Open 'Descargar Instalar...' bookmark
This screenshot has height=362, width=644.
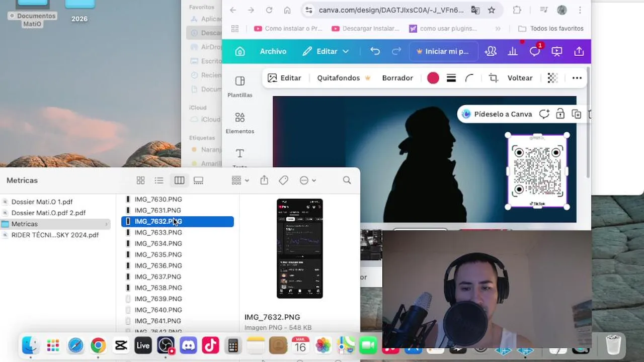365,29
